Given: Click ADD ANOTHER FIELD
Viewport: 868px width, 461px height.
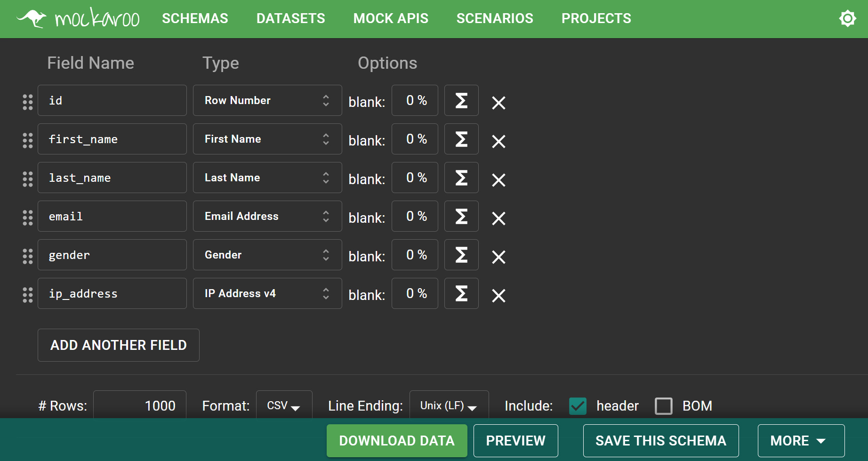Looking at the screenshot, I should 119,345.
